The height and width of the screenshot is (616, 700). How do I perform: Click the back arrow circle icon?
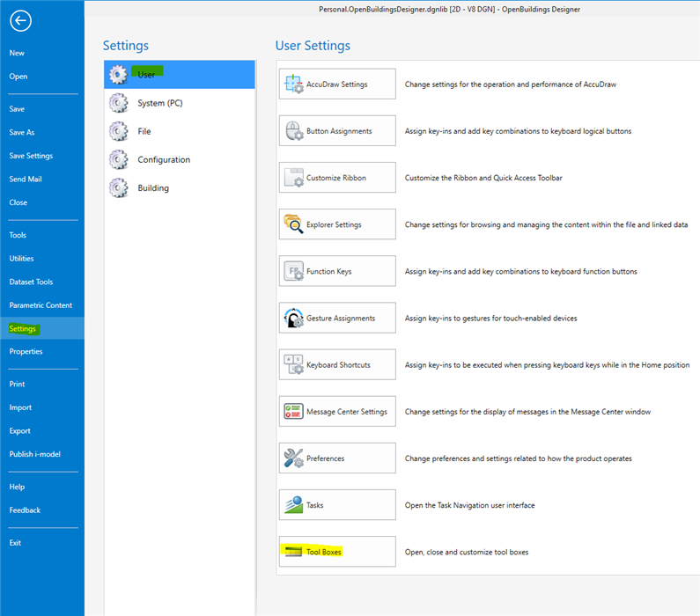(x=20, y=20)
